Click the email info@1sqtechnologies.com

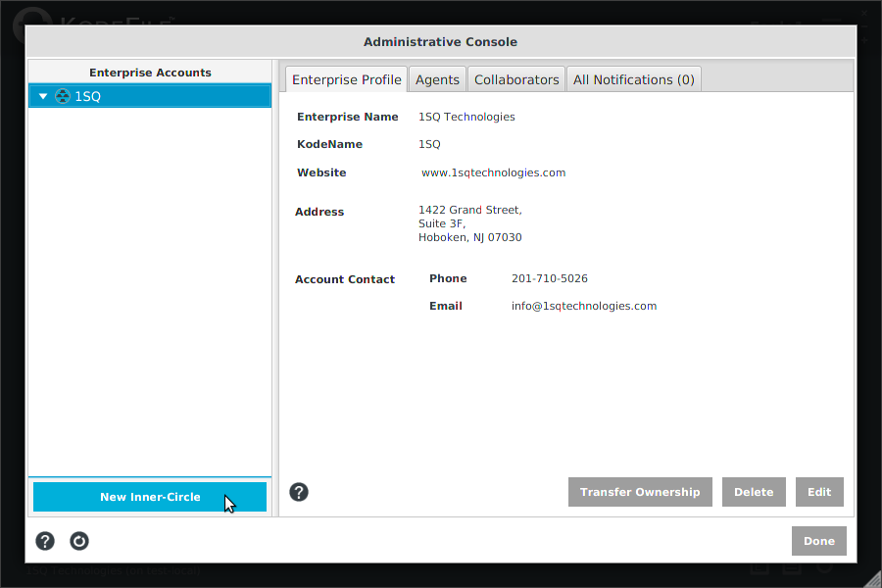[x=584, y=306]
